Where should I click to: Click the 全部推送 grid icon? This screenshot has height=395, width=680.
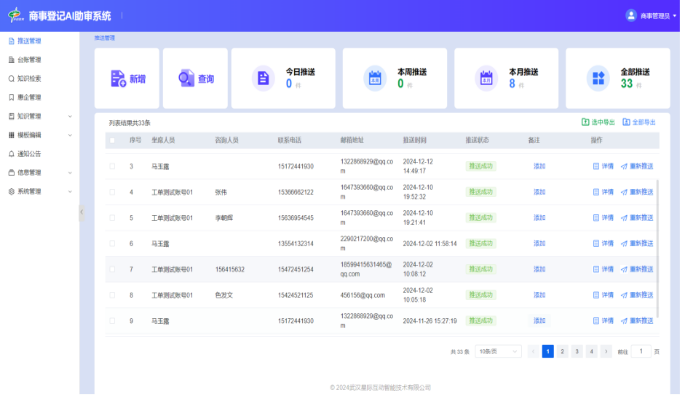pos(598,78)
